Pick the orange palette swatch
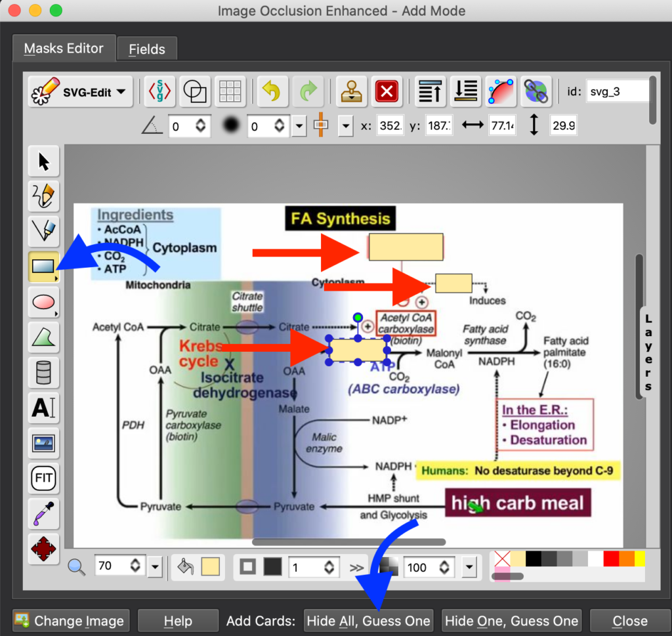The image size is (672, 636). coord(627,559)
